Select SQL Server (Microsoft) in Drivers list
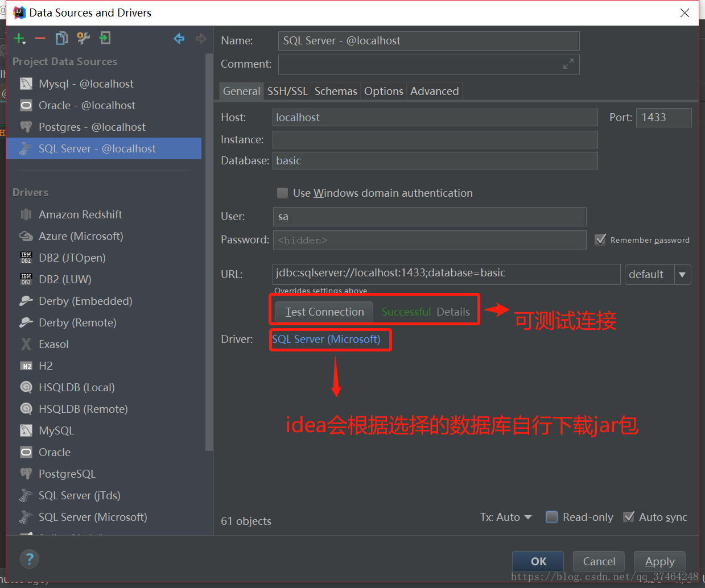 (104, 517)
